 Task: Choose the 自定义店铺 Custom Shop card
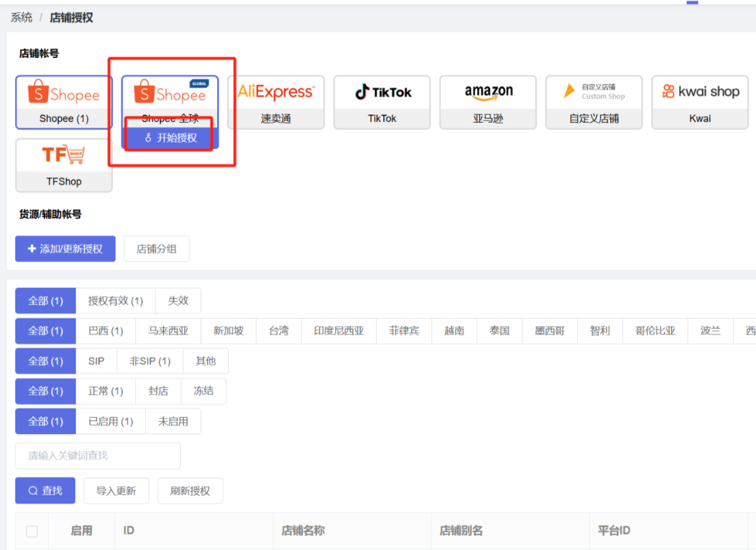pyautogui.click(x=594, y=102)
